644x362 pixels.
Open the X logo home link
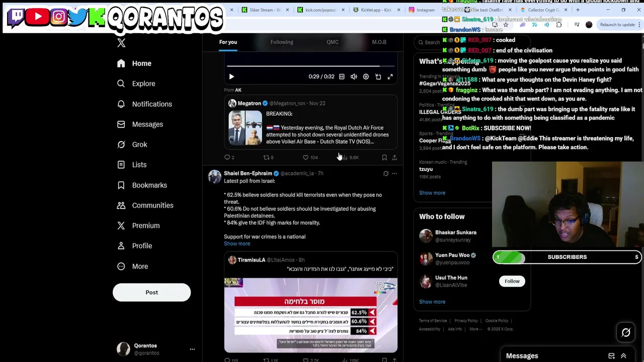(x=121, y=43)
